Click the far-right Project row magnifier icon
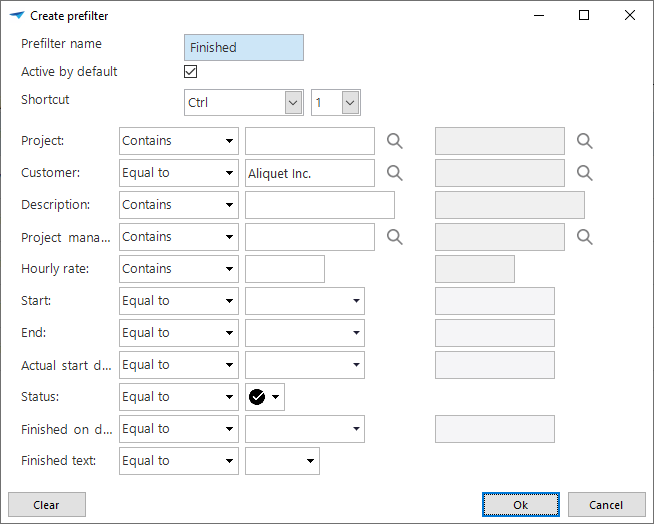The image size is (654, 524). point(585,141)
